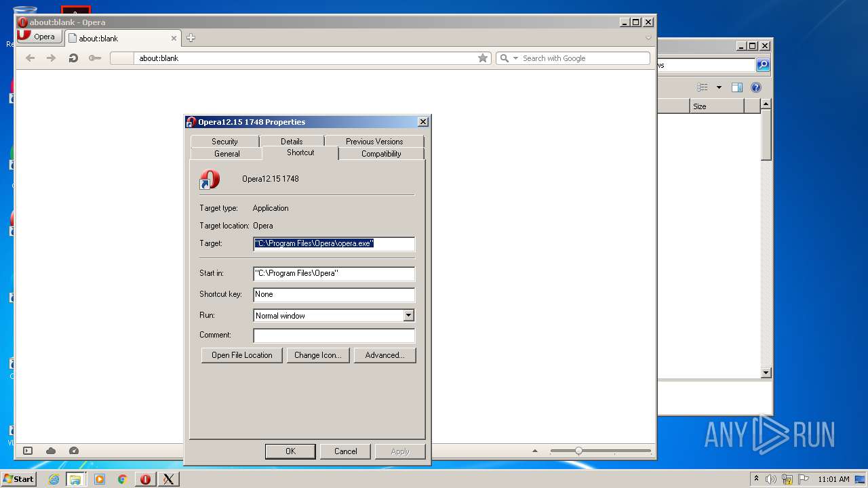Switch to the Security tab
The image size is (868, 488).
224,142
